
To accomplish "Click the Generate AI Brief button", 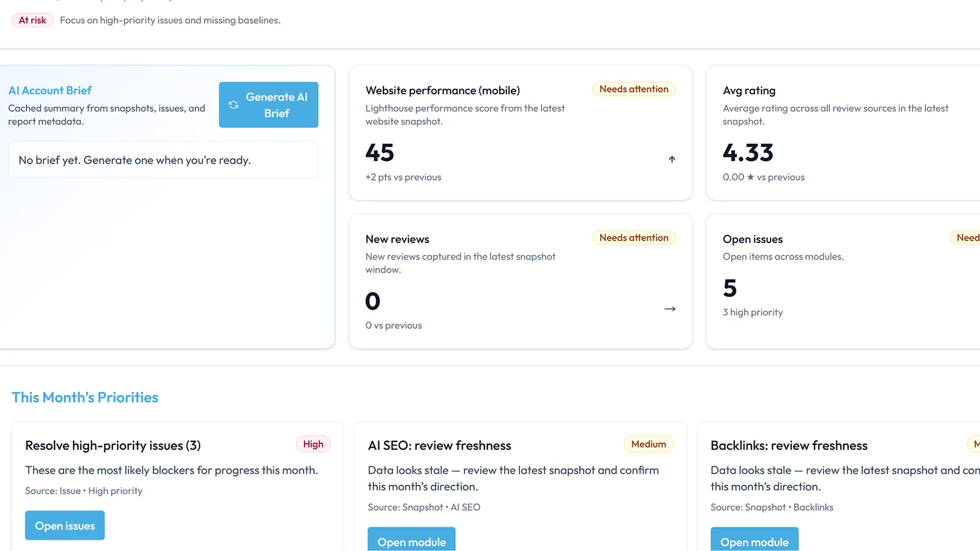I will click(x=269, y=105).
